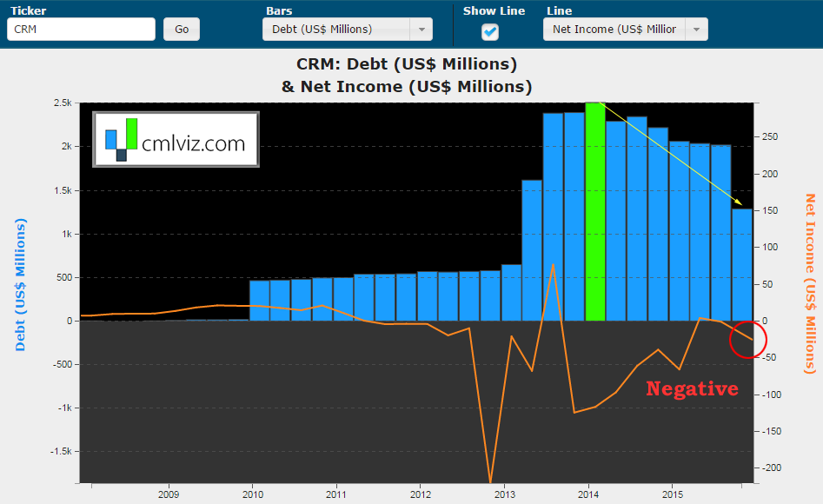Click the subtitle "& Net Income (US$ Millions)"
Screen dimensions: 823x504
pos(407,87)
